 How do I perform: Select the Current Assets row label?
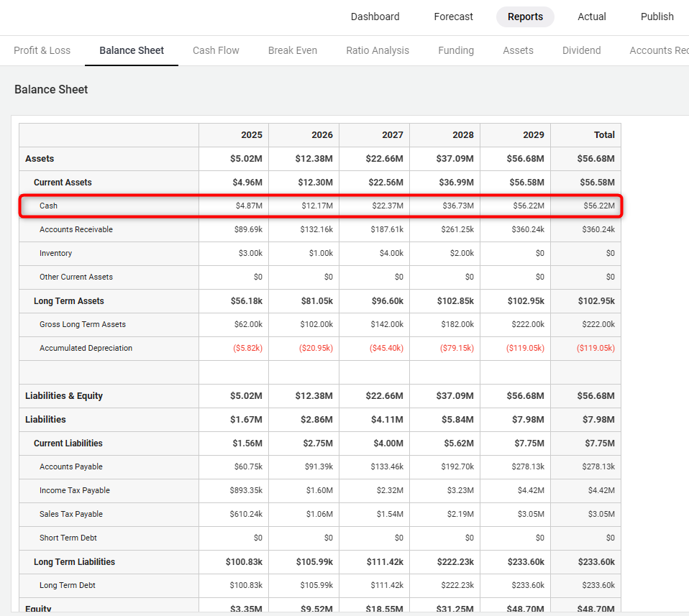coord(63,182)
